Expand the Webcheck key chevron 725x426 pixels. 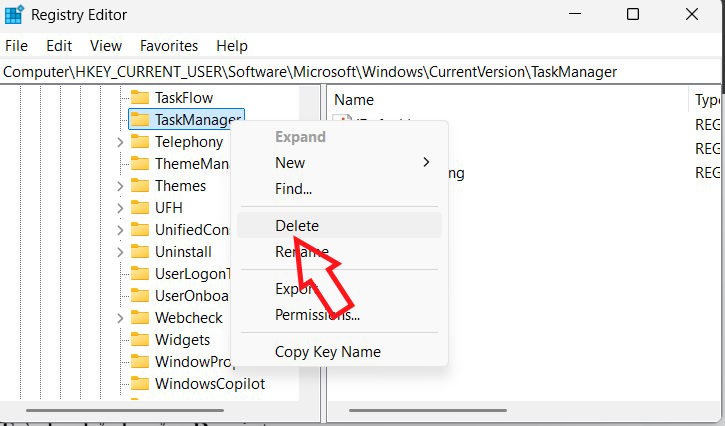[x=120, y=318]
